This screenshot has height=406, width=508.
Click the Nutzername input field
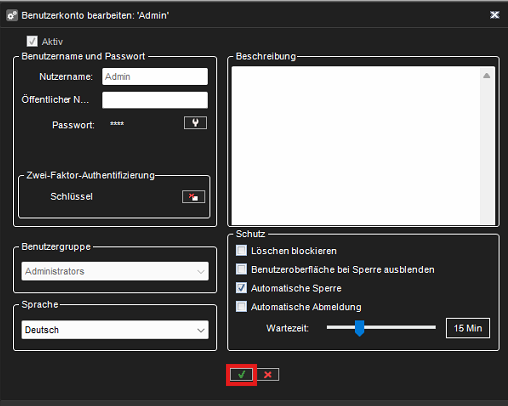click(155, 76)
